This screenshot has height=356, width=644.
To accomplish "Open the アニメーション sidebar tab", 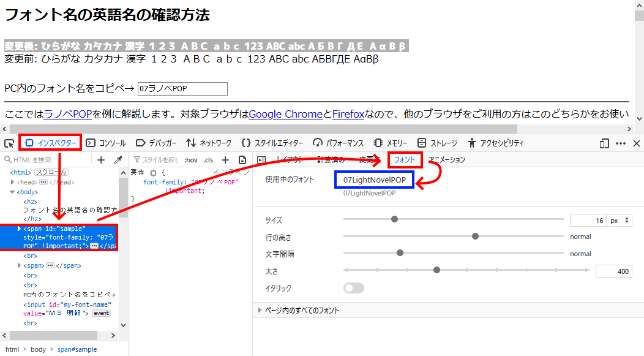I will (x=447, y=160).
